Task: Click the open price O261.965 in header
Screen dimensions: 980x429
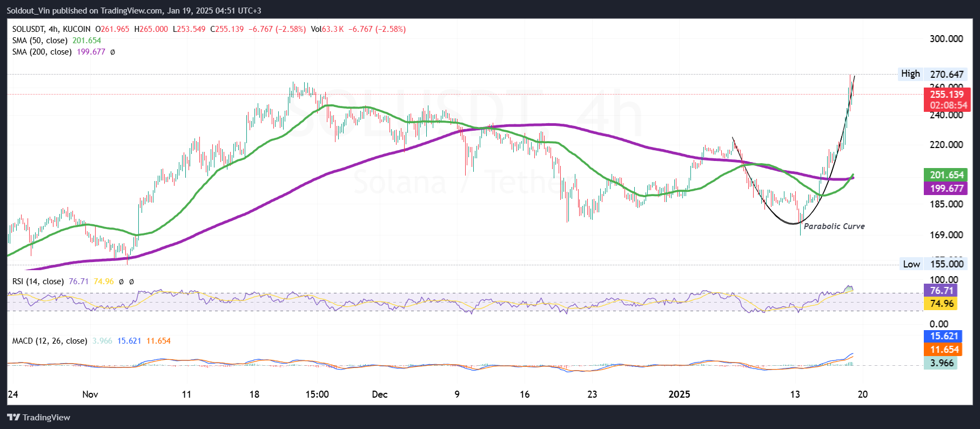Action: pos(112,29)
